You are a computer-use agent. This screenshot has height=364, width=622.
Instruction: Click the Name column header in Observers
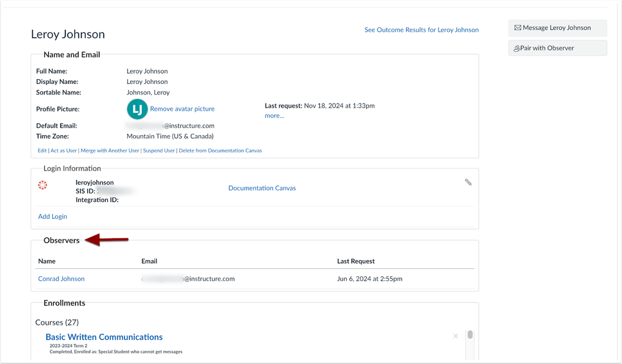coord(47,261)
